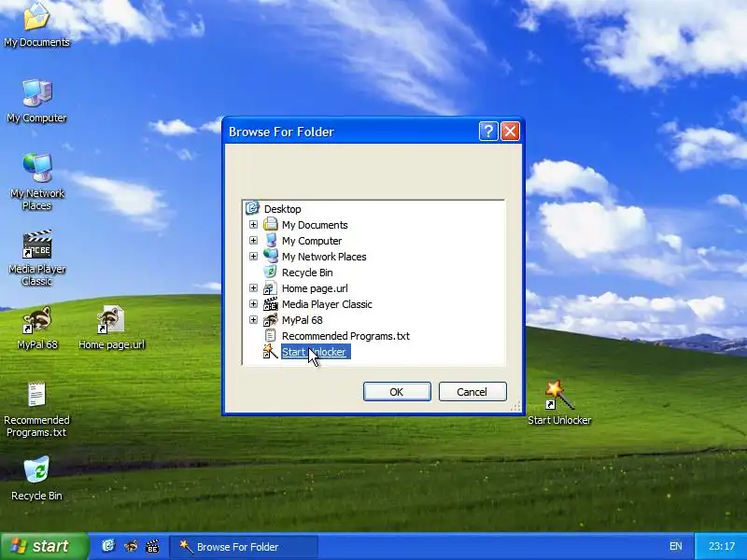The image size is (747, 560).
Task: Select My Network Places label in tree
Action: 324,257
